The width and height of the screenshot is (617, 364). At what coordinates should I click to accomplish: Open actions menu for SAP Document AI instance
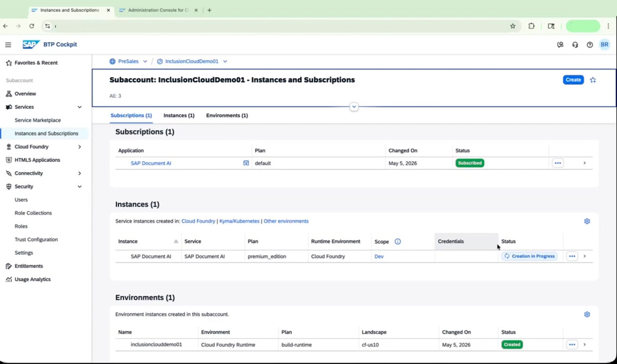[572, 256]
